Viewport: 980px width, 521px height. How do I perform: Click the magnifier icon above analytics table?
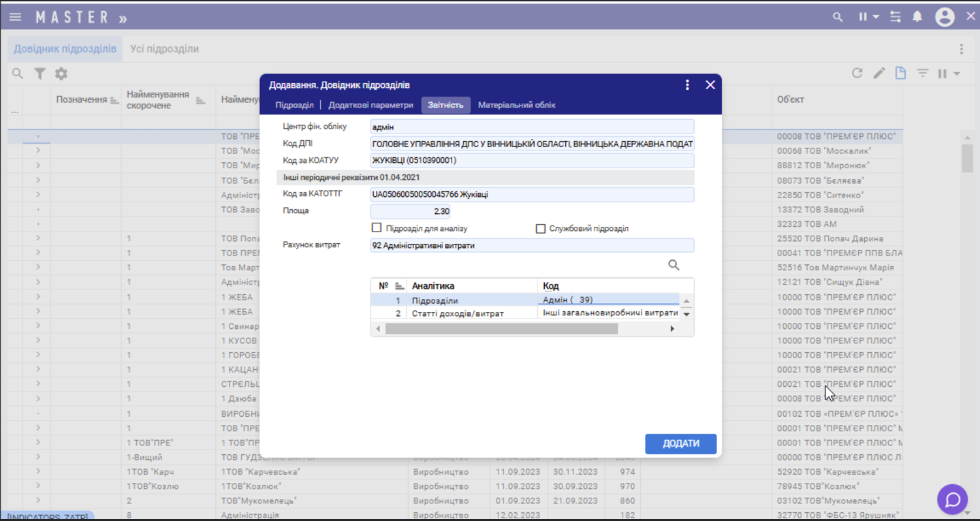tap(674, 266)
